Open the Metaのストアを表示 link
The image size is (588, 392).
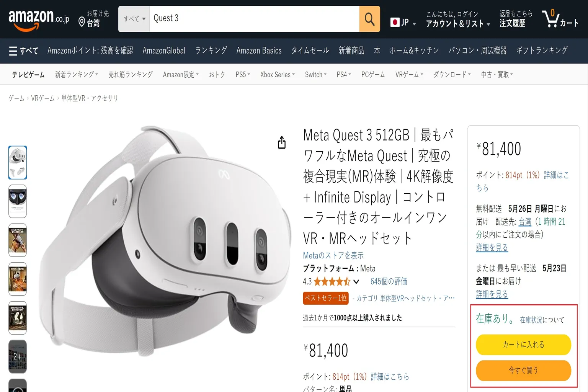click(333, 255)
